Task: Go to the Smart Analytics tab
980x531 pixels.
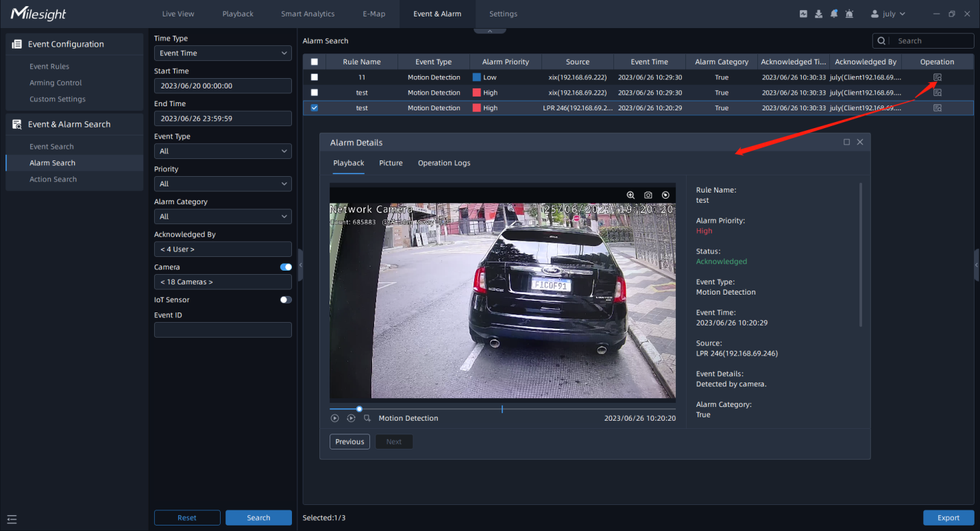Action: [308, 14]
